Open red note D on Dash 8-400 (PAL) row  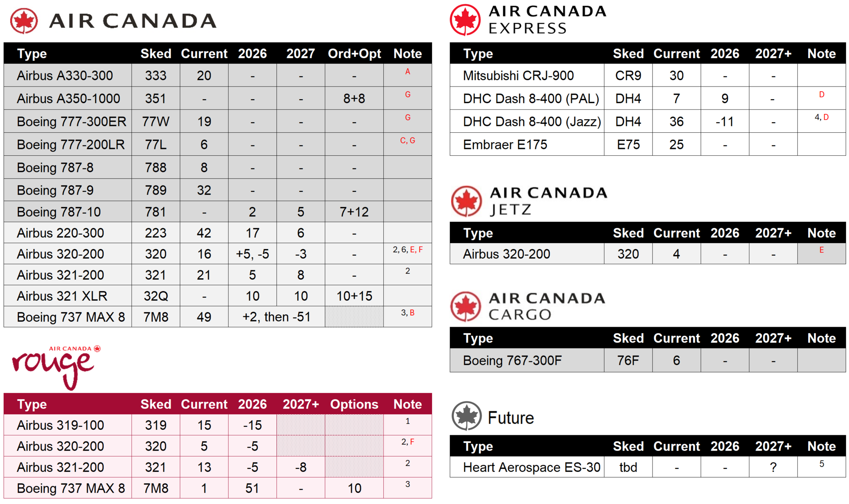click(821, 95)
